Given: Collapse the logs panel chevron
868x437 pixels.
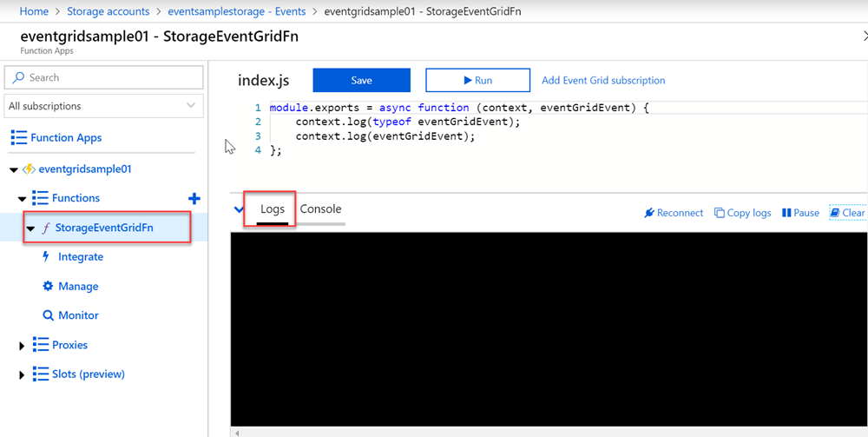Looking at the screenshot, I should click(x=240, y=209).
